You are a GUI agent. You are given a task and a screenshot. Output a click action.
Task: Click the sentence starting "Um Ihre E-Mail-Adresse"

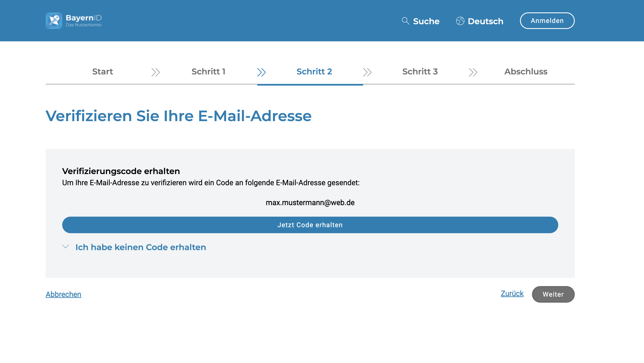[211, 183]
